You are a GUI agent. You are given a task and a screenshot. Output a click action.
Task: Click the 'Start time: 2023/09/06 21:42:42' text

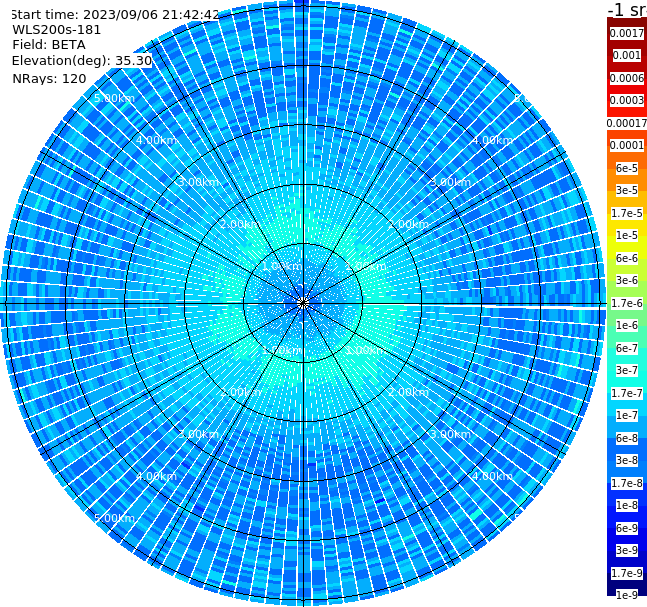click(115, 15)
